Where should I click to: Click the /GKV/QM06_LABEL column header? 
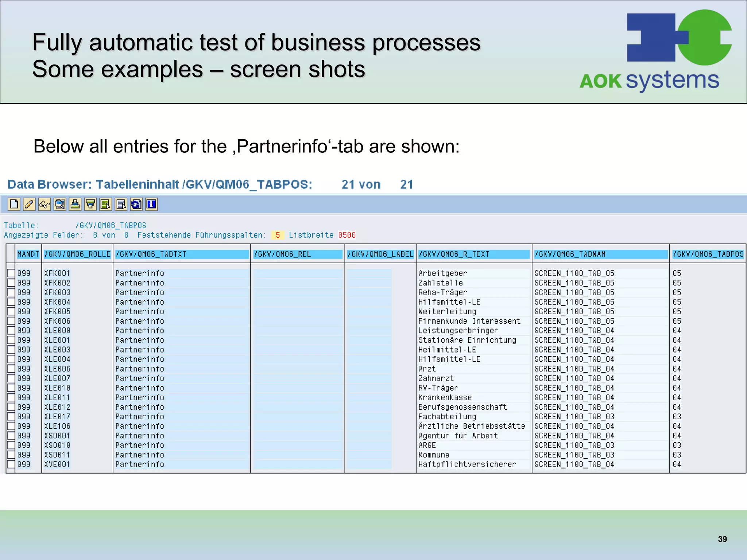pyautogui.click(x=380, y=254)
